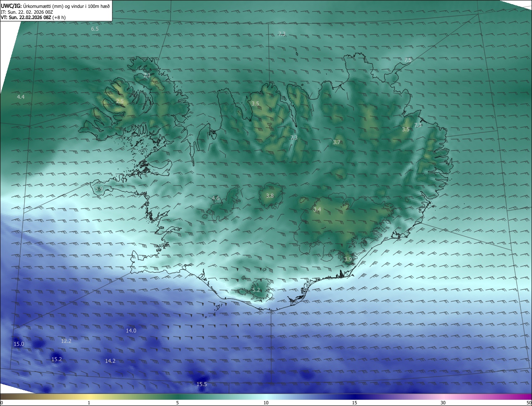Click the 3.9 value label on the map
The height and width of the screenshot is (406, 532).
348,259
